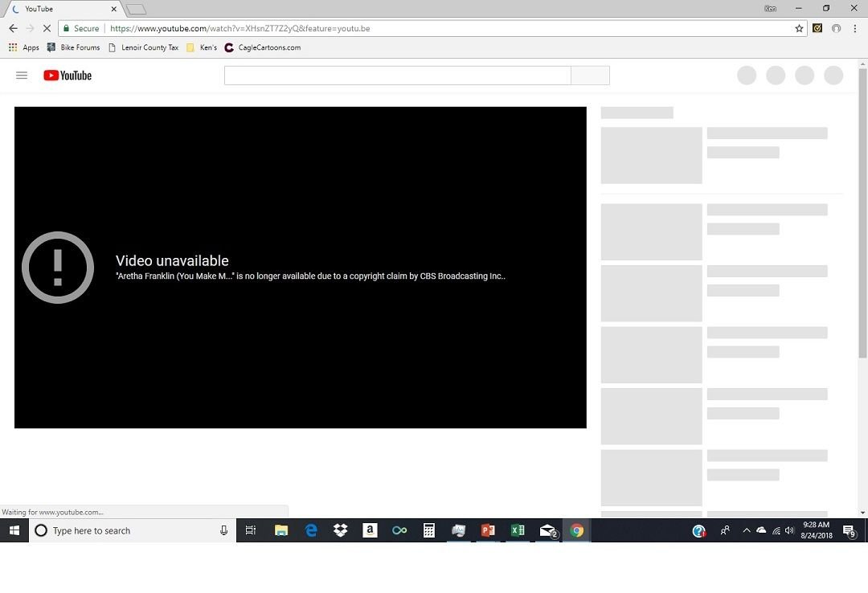Click the Cortana microphone icon

(223, 530)
